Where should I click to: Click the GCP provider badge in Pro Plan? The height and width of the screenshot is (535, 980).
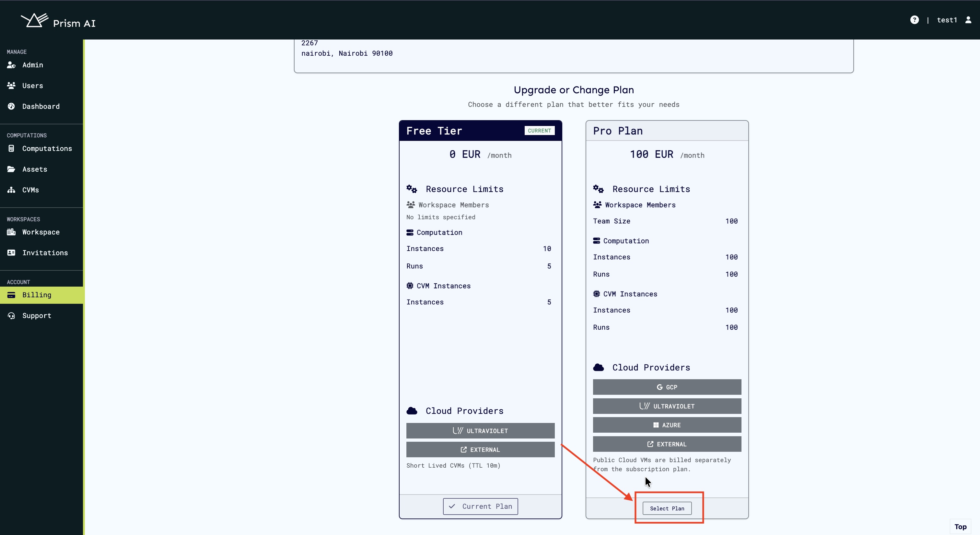coord(667,387)
